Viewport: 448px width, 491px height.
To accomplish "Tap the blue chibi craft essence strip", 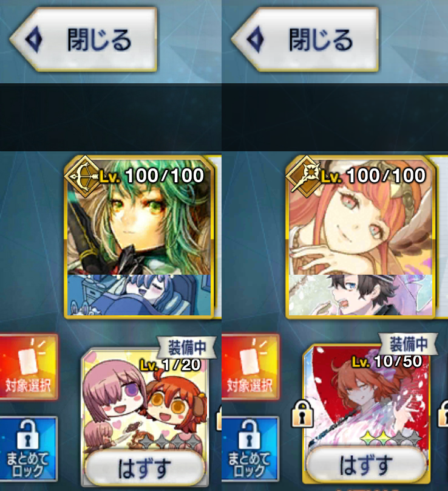I will 139,295.
